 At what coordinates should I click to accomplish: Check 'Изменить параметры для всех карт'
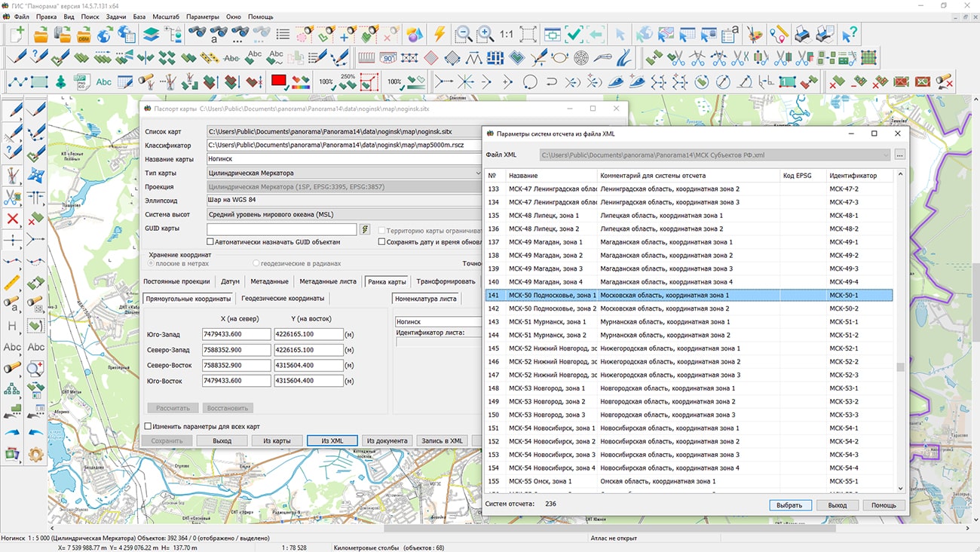click(x=149, y=427)
